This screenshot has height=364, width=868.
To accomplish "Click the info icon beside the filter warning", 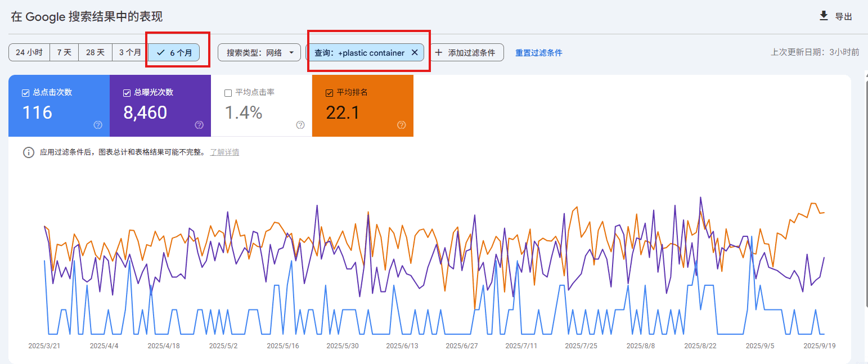I will click(x=29, y=152).
